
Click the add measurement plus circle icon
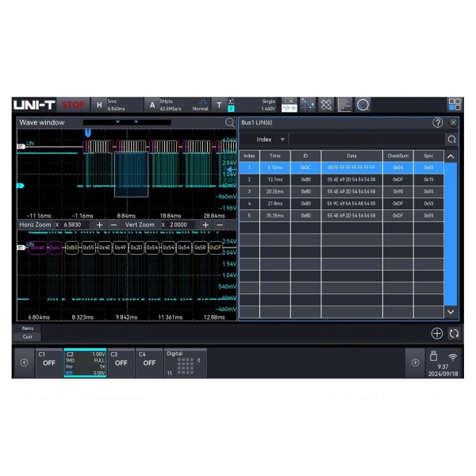437,333
